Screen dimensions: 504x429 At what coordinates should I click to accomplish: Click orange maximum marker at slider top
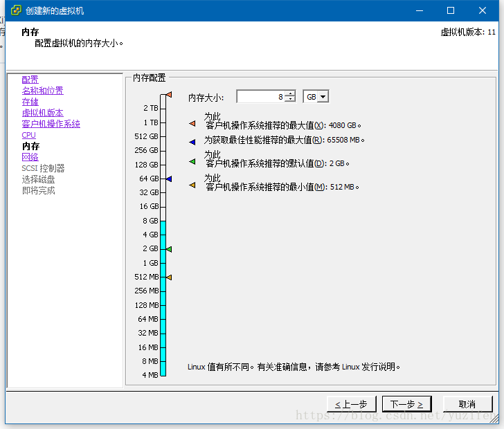[169, 95]
